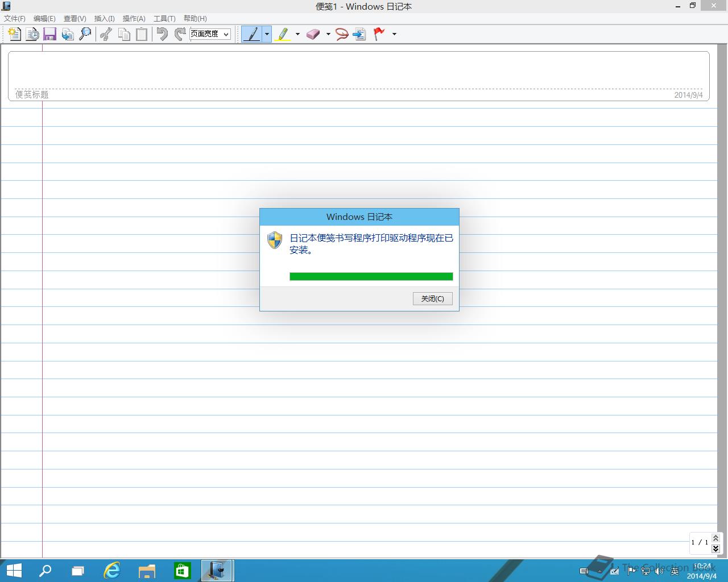Go to next page arrow
Image resolution: width=728 pixels, height=582 pixels.
click(715, 548)
